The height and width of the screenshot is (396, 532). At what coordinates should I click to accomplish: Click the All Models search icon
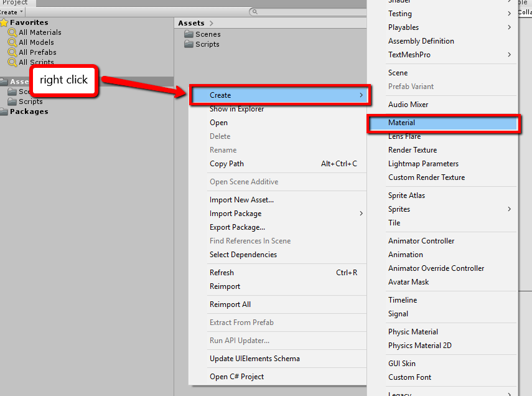pos(12,42)
